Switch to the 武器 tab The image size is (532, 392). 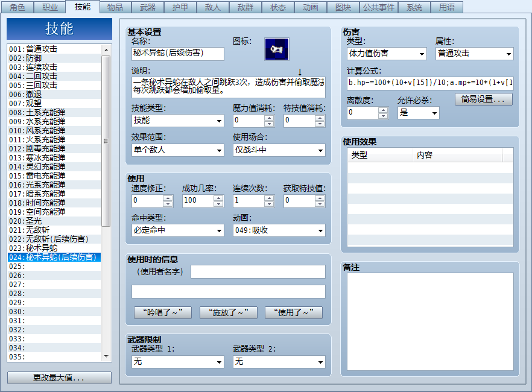(148, 7)
